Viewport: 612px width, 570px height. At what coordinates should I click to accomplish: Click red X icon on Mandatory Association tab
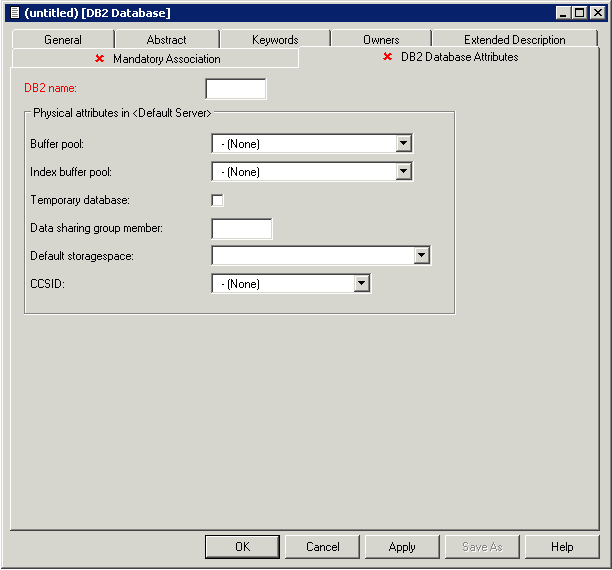pyautogui.click(x=99, y=59)
